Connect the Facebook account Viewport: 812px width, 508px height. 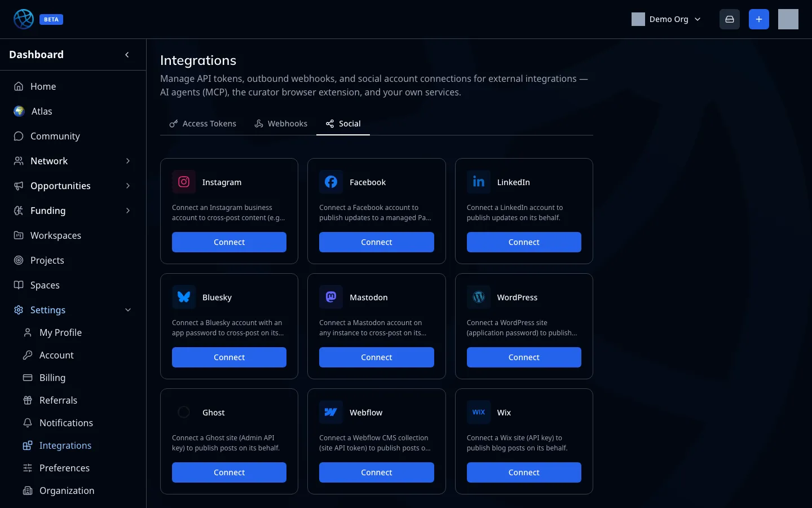pyautogui.click(x=377, y=242)
